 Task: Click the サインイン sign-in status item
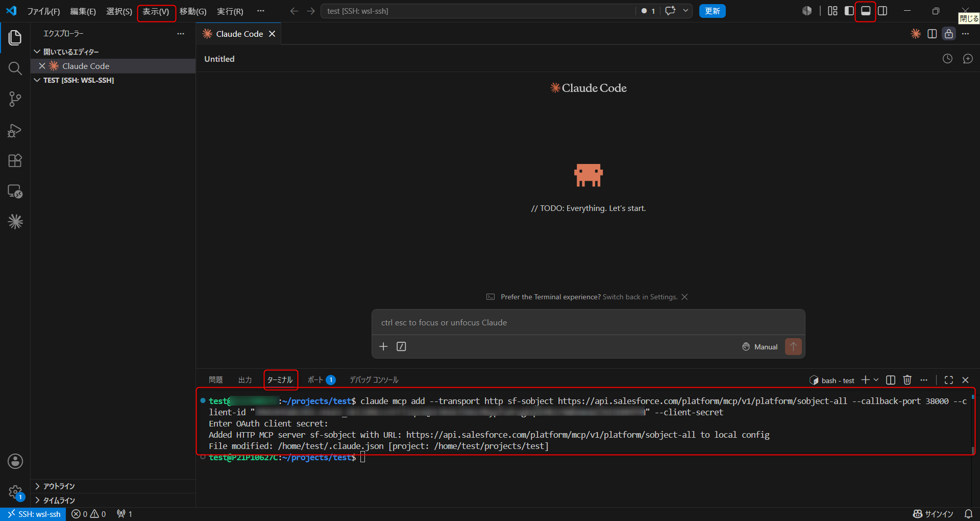click(x=933, y=514)
